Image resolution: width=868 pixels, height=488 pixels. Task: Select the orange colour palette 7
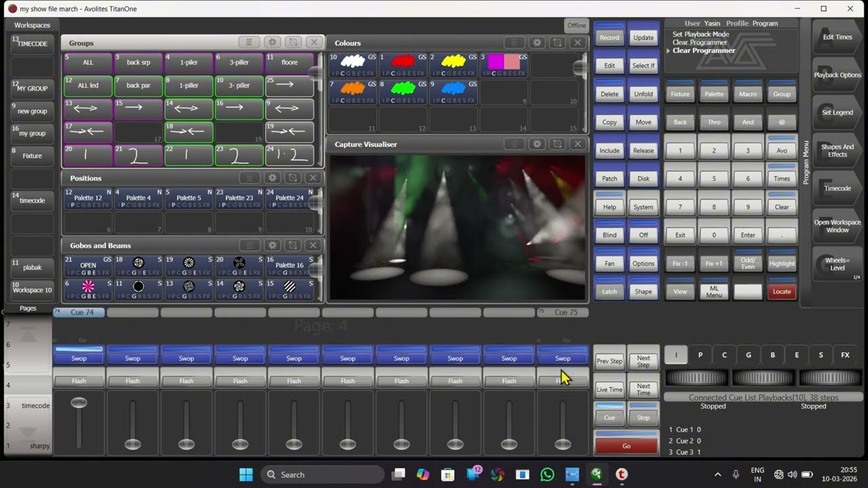353,91
